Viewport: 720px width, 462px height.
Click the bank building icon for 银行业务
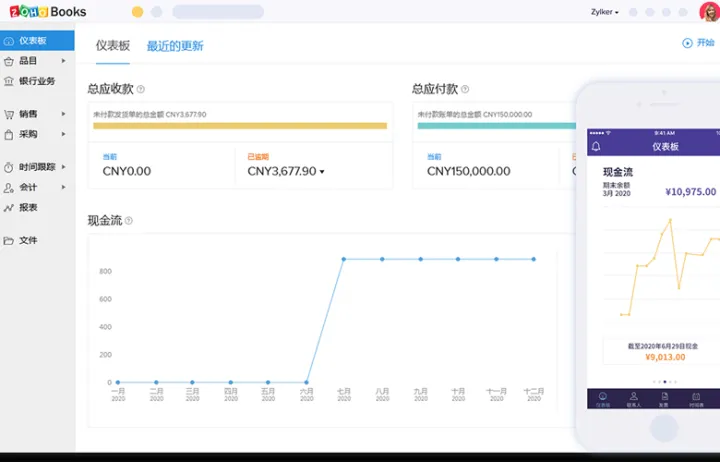click(9, 81)
